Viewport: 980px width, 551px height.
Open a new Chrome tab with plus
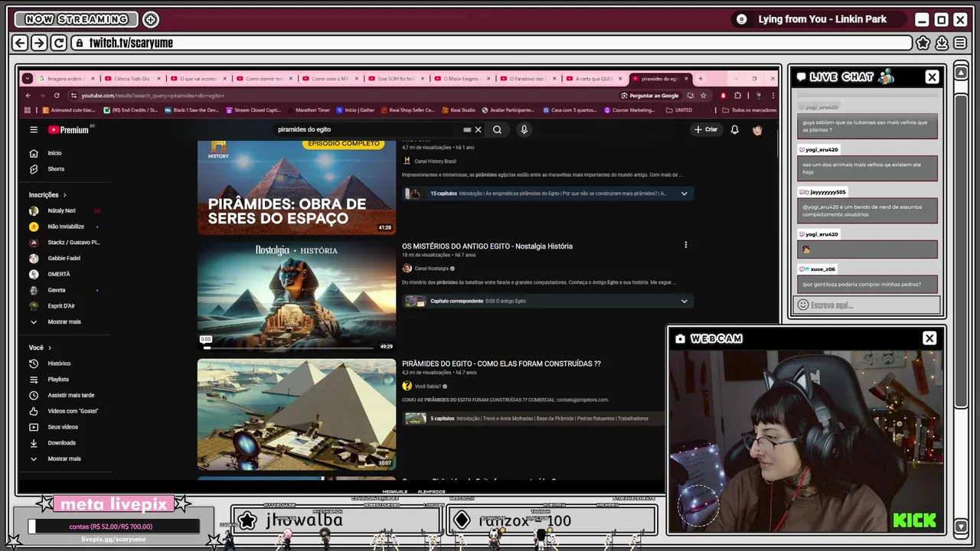(x=700, y=79)
